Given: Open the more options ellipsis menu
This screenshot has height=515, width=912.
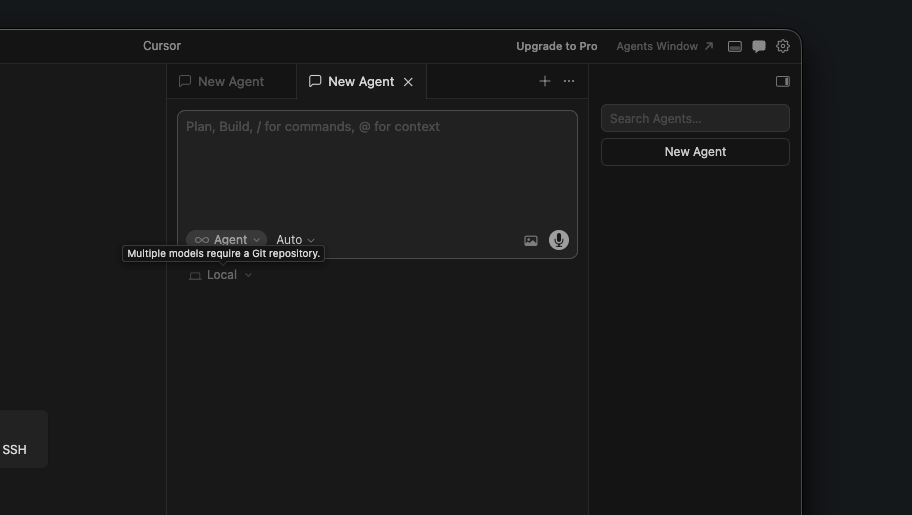Looking at the screenshot, I should click(x=569, y=81).
